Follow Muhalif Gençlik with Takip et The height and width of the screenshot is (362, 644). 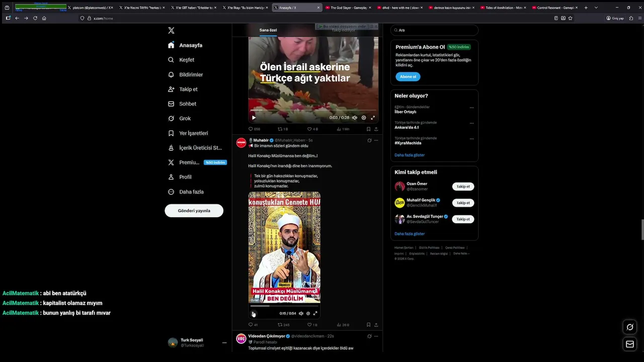[x=463, y=203]
